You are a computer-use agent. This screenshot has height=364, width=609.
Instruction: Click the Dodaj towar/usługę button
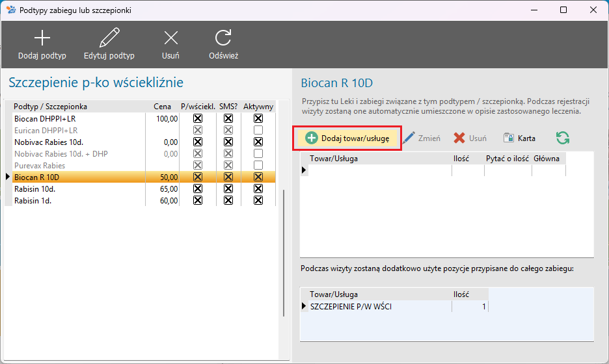347,138
